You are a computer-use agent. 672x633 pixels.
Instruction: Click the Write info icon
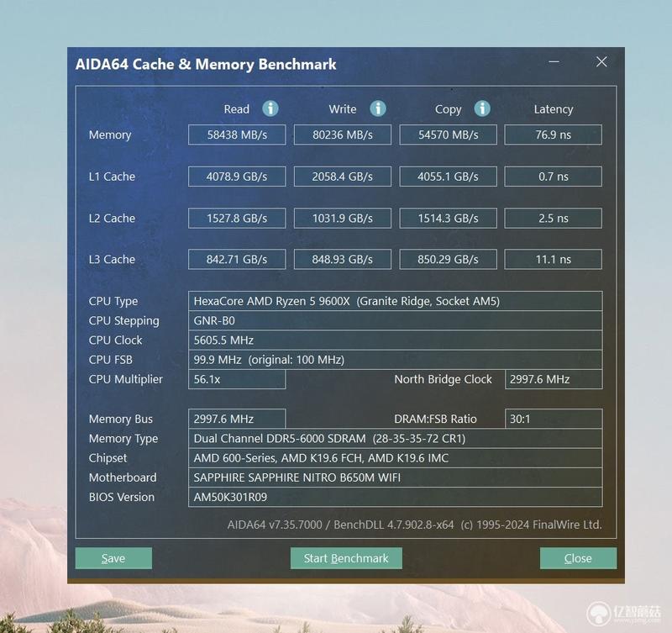click(377, 108)
